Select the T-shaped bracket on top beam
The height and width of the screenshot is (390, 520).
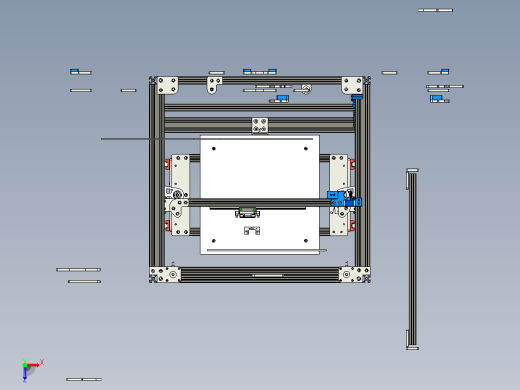point(214,85)
